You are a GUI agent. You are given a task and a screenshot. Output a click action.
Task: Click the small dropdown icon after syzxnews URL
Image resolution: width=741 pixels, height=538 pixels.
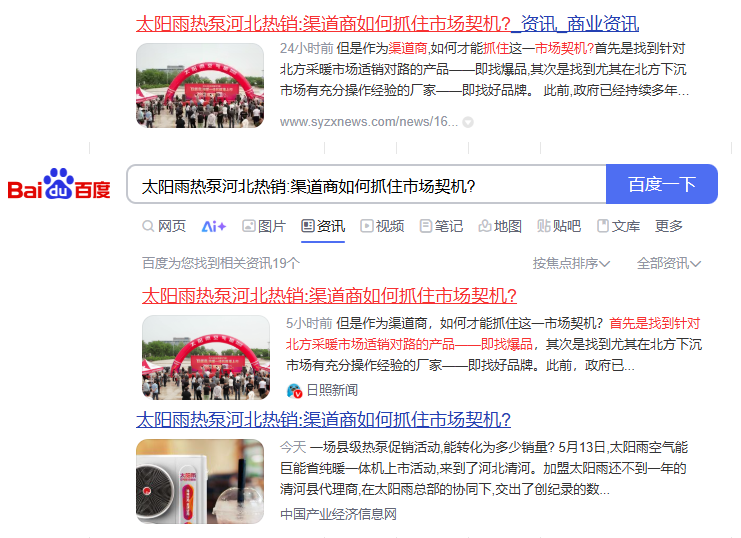[468, 122]
